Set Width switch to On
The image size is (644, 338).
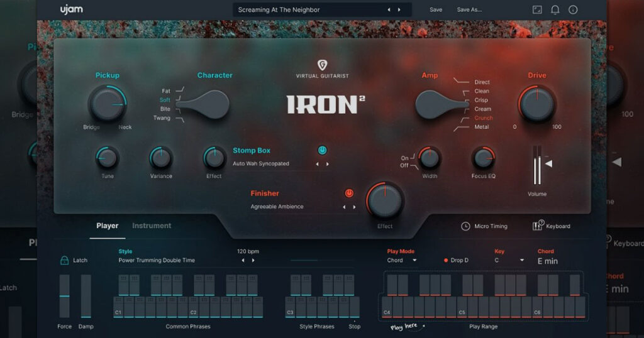(x=404, y=158)
